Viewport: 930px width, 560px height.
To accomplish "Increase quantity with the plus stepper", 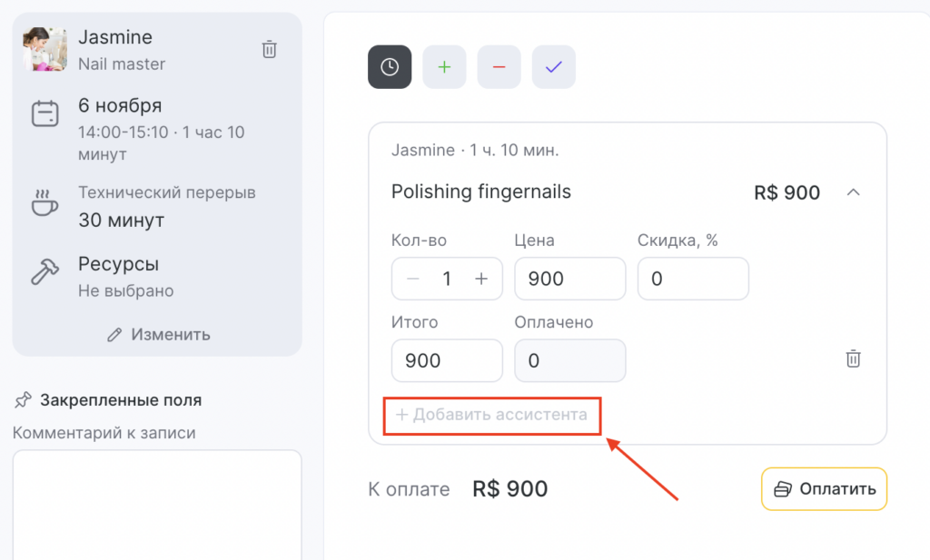I will point(481,279).
